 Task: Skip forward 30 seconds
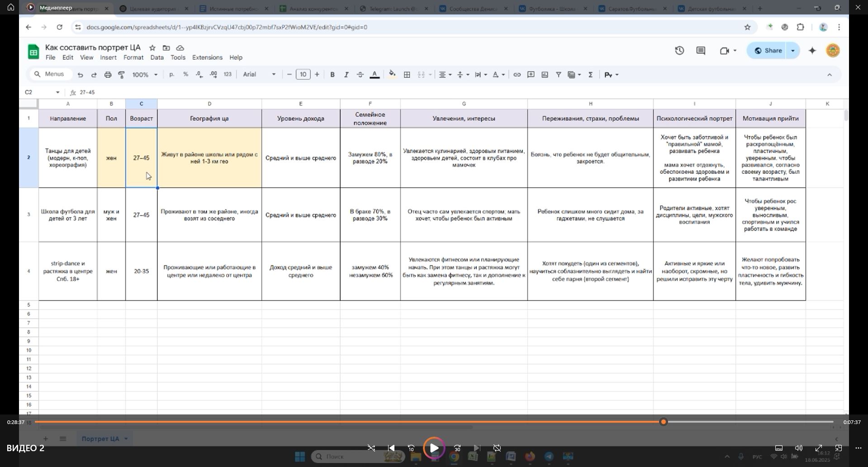[457, 448]
